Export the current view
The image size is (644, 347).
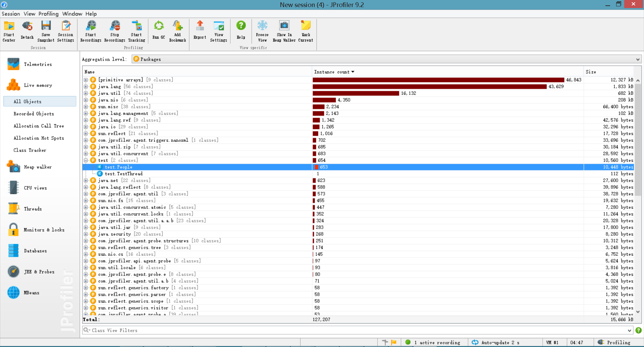[200, 31]
